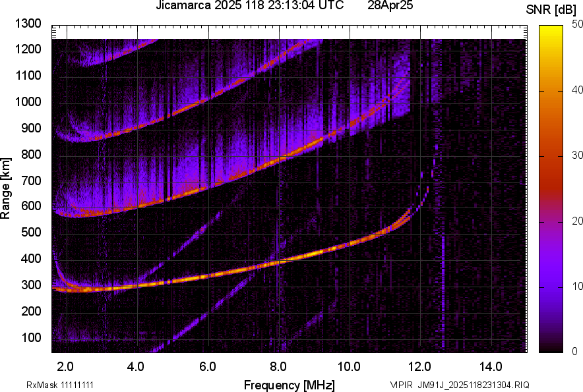Click the range tick label 500
This screenshot has height=392, width=583.
click(31, 232)
